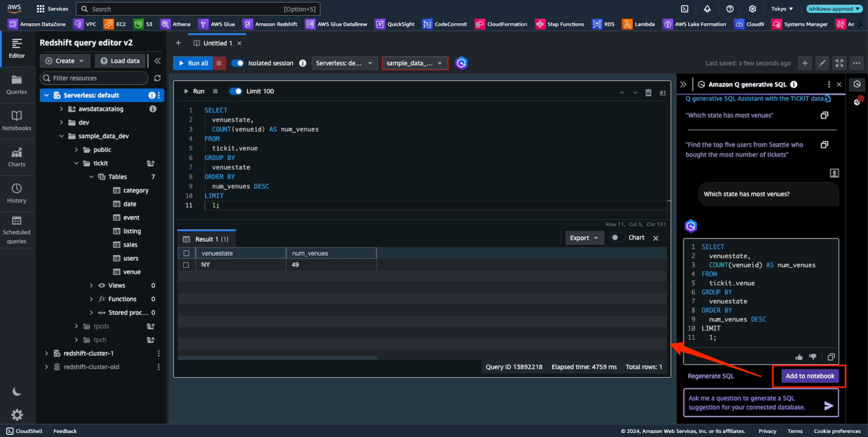Check the NY result row checkbox
The height and width of the screenshot is (437, 868).
tap(186, 265)
